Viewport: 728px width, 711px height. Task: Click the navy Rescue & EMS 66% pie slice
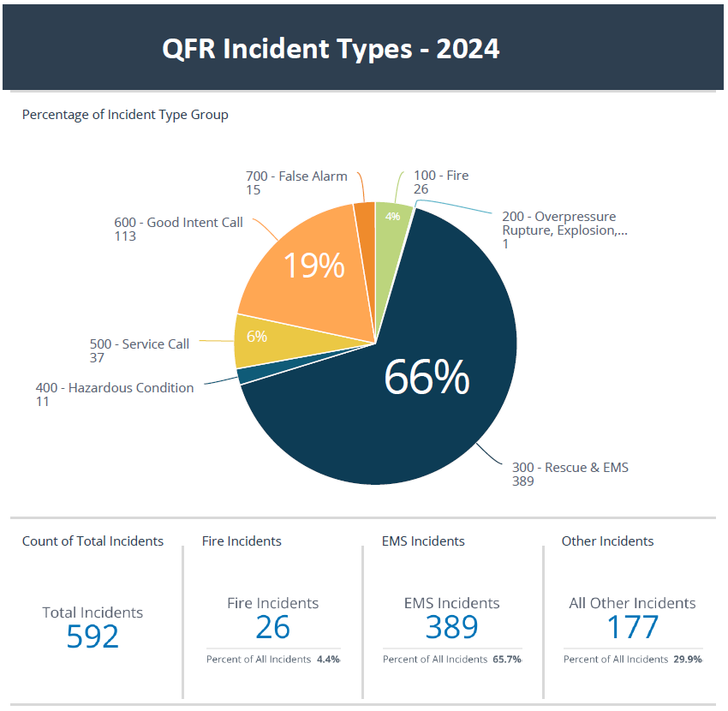point(424,377)
